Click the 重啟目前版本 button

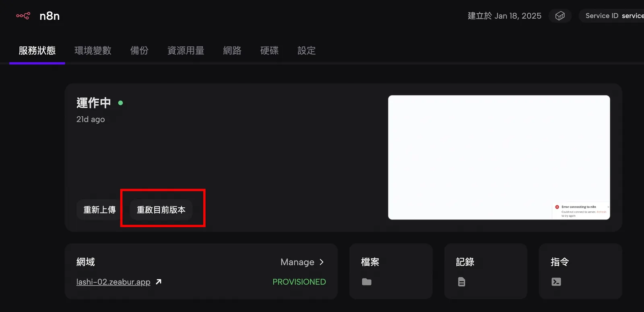pos(161,210)
